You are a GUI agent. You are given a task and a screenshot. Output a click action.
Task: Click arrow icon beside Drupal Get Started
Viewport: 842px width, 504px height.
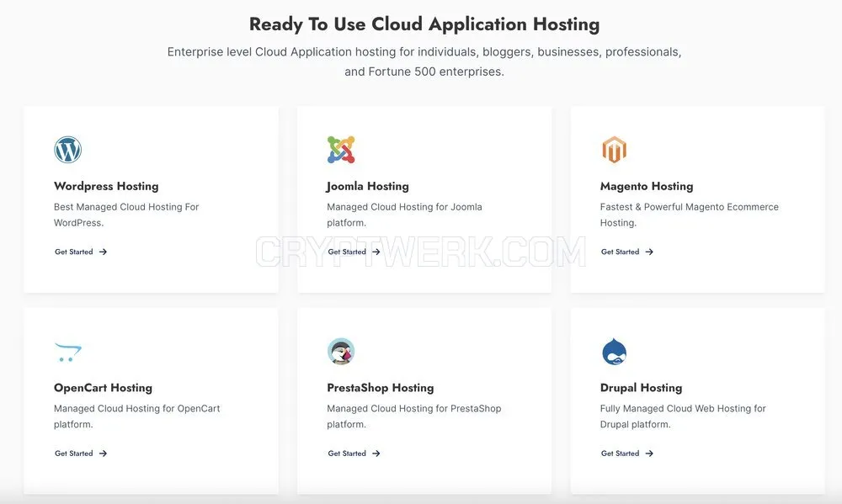pos(649,454)
